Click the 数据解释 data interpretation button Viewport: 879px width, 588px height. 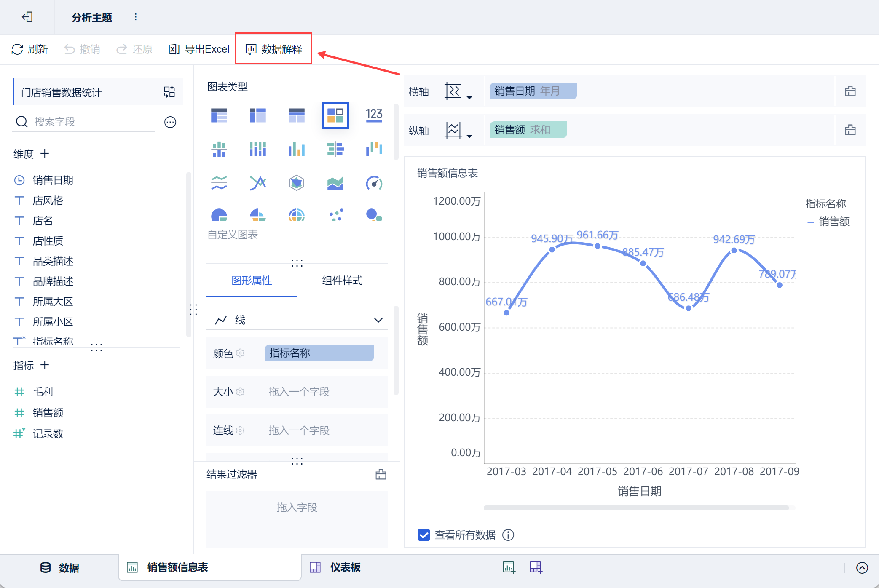(x=273, y=49)
